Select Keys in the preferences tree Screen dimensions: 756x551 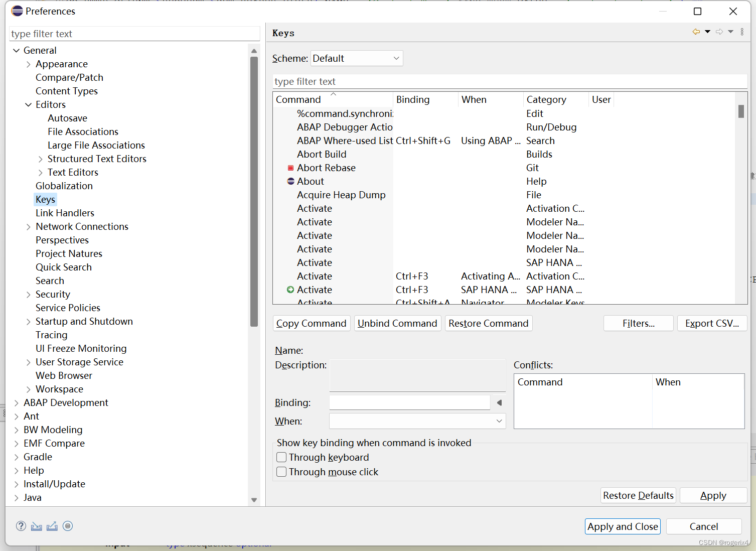point(45,199)
